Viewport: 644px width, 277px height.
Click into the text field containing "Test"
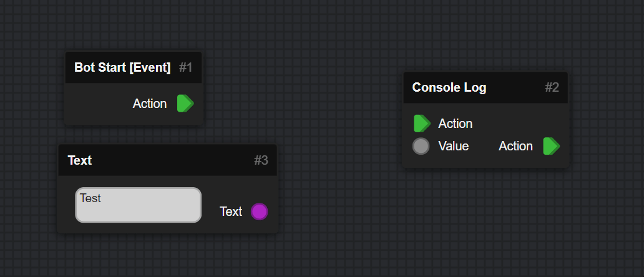click(139, 205)
